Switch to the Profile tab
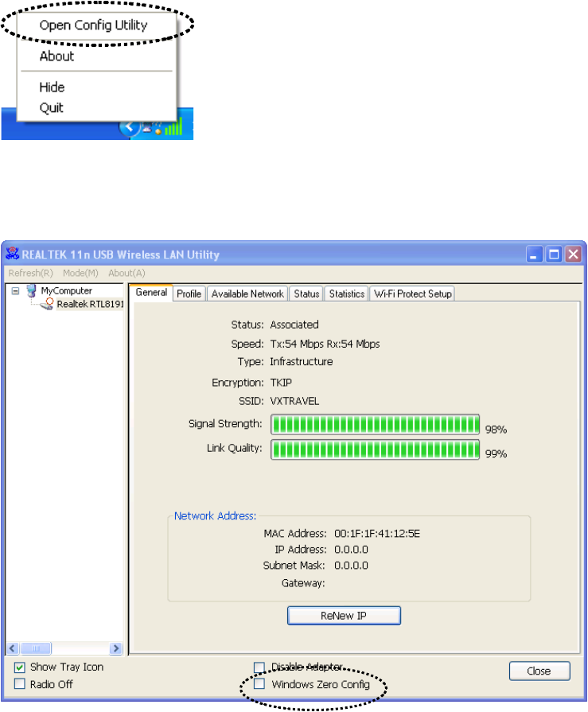The image size is (588, 712). pos(189,294)
